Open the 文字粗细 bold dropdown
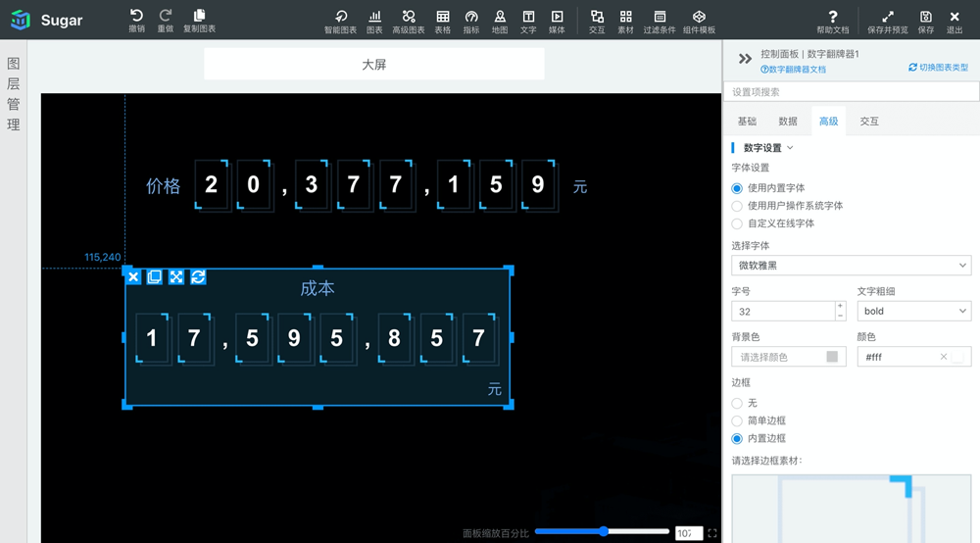 click(x=913, y=311)
